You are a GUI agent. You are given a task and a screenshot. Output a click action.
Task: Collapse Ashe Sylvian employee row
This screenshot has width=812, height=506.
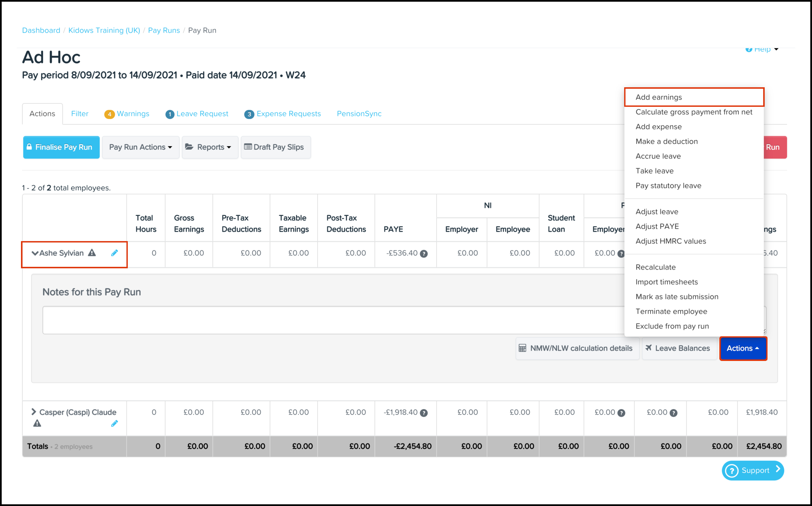[x=35, y=253]
